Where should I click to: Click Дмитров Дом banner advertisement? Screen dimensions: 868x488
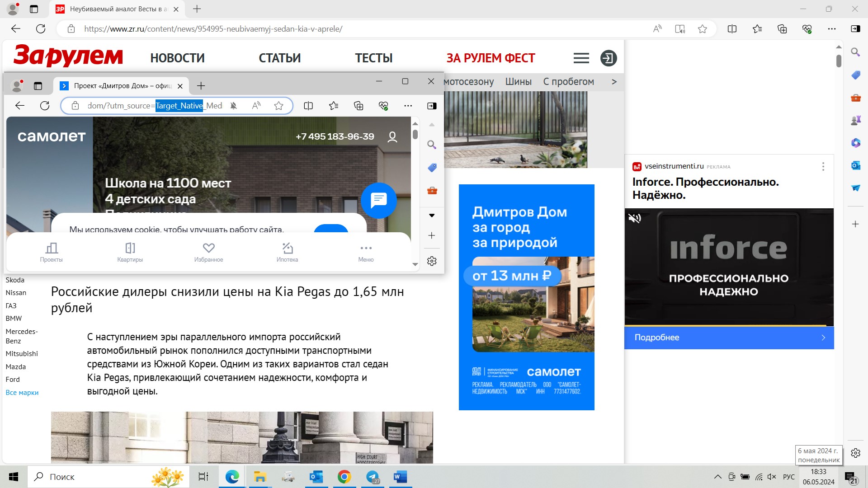[x=526, y=297]
